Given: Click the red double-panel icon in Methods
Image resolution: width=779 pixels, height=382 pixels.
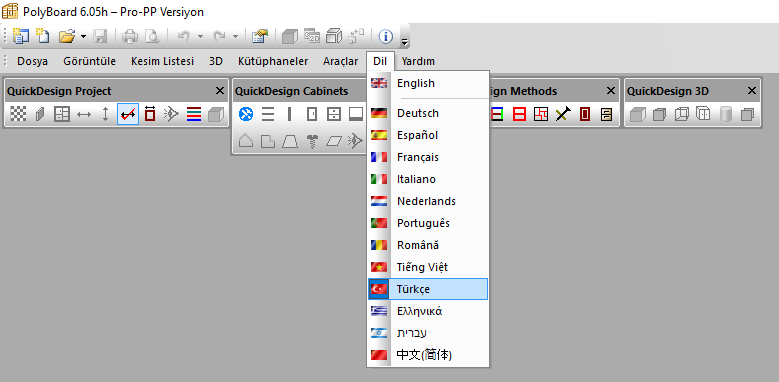Looking at the screenshot, I should click(519, 114).
